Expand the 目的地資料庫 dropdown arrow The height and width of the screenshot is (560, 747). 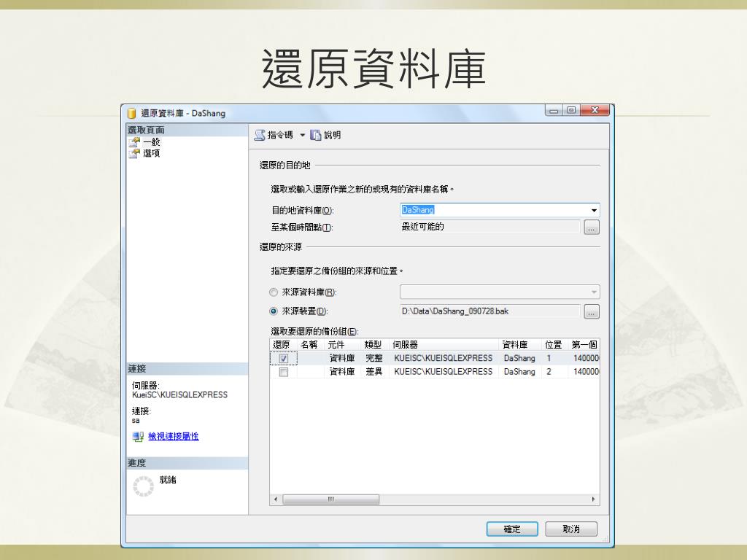click(594, 210)
